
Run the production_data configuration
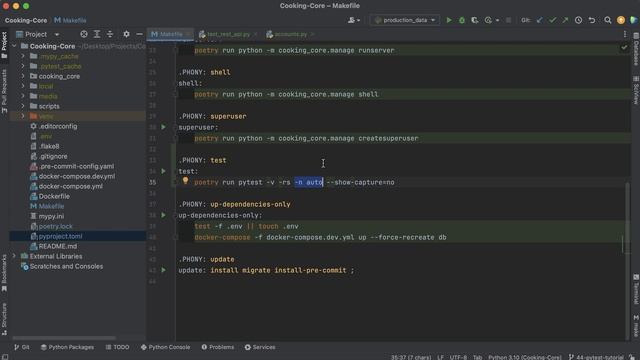[449, 20]
